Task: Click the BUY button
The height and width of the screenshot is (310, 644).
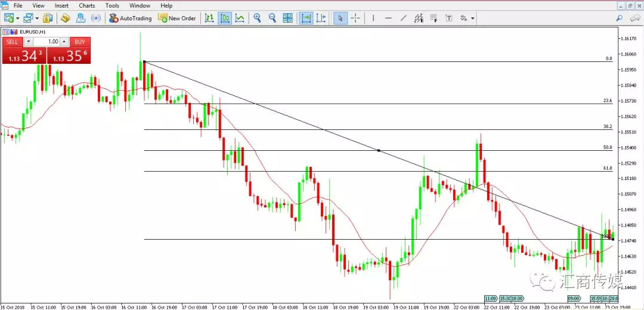Action: tap(80, 42)
